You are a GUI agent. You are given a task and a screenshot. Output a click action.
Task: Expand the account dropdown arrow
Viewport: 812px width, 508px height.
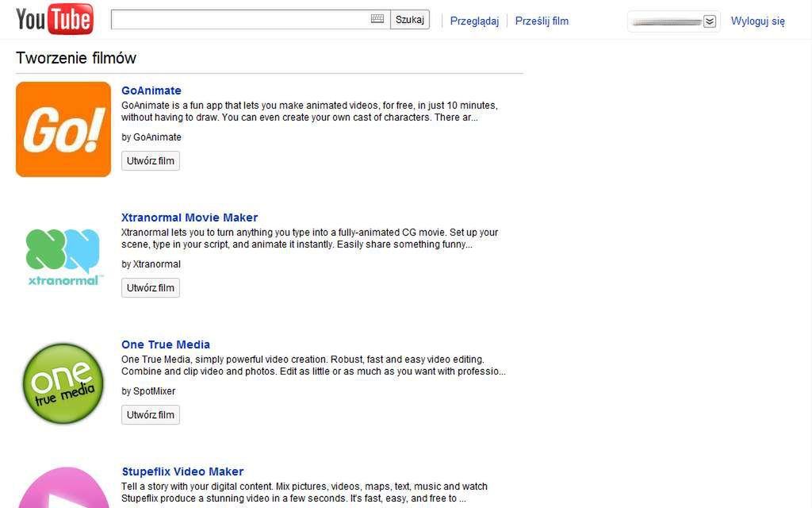tap(710, 21)
